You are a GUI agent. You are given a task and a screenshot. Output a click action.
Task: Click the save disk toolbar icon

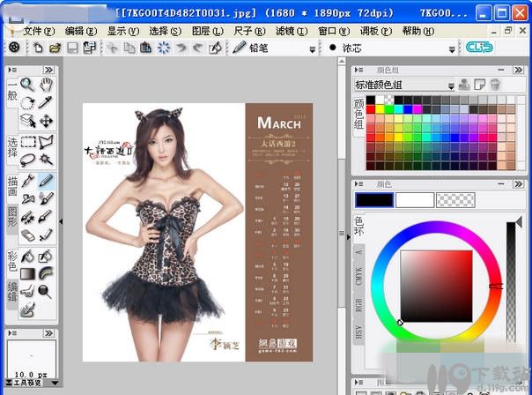point(72,48)
